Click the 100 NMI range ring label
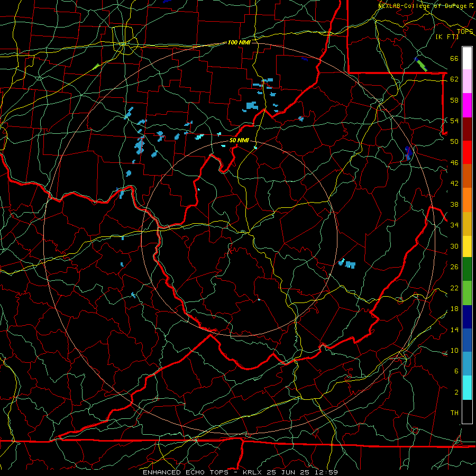 (239, 42)
